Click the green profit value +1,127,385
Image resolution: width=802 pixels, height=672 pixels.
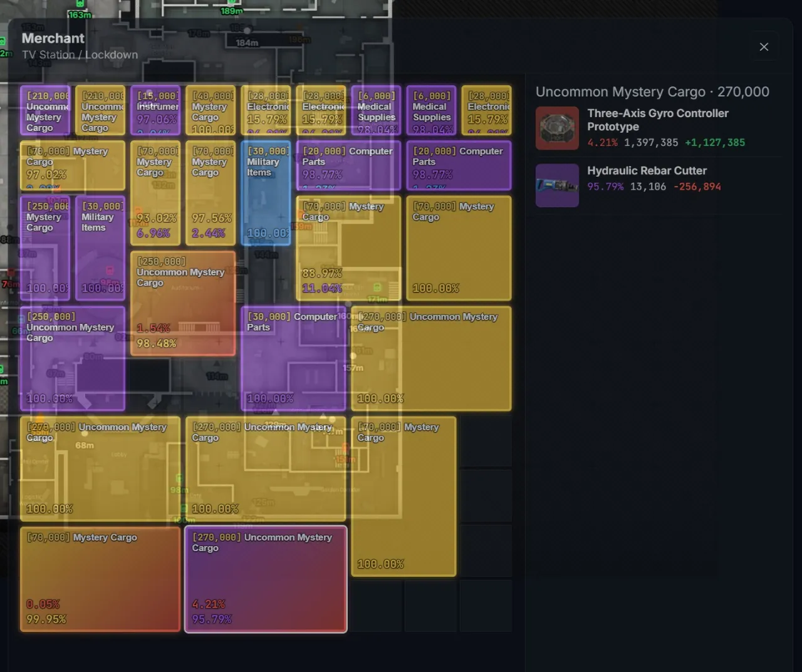pyautogui.click(x=715, y=142)
